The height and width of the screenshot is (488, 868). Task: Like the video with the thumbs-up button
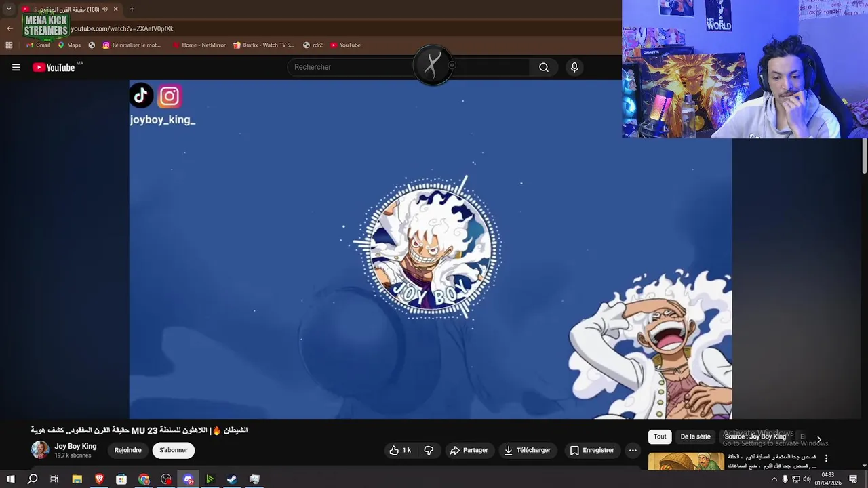[x=400, y=450]
